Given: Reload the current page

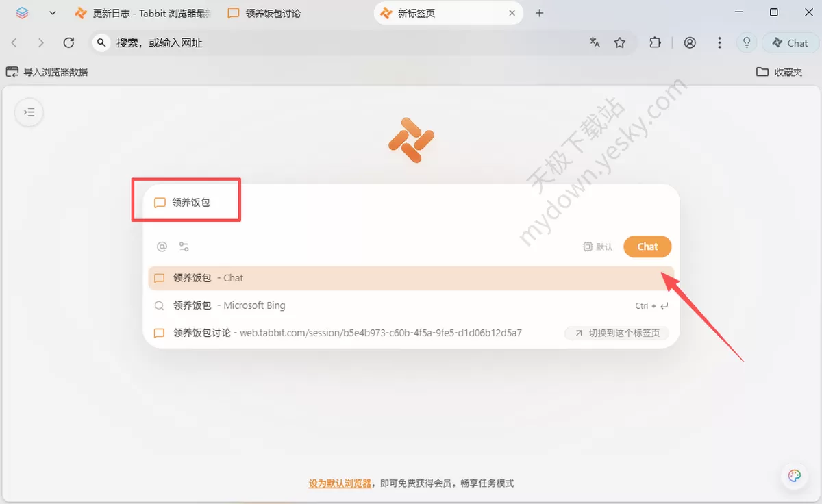Looking at the screenshot, I should [x=68, y=42].
